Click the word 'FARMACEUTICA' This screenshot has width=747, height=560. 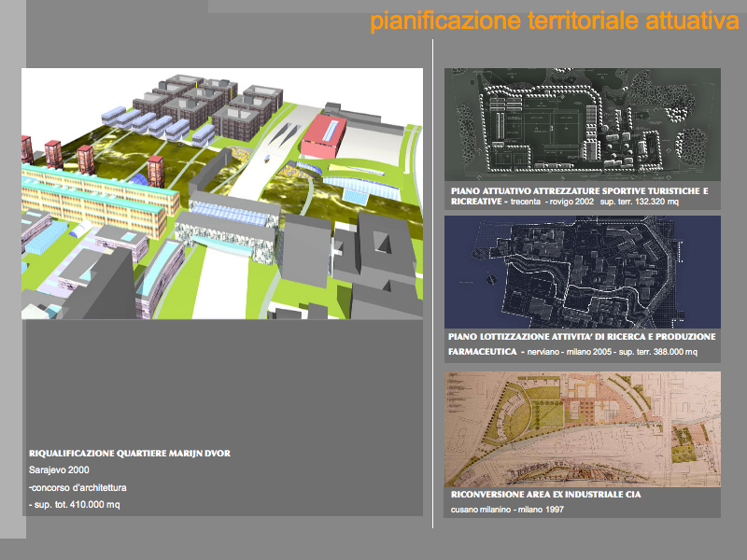[x=482, y=352]
